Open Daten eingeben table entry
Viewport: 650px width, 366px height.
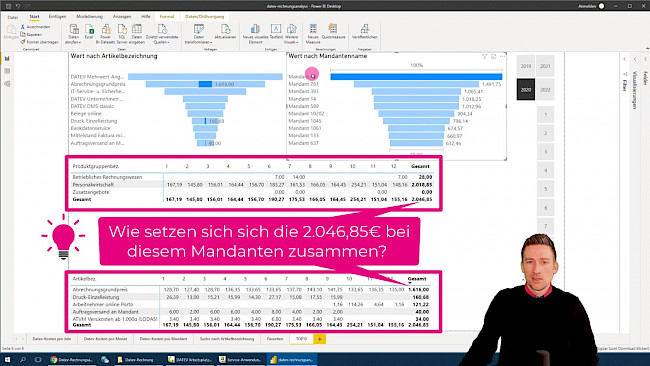(x=137, y=34)
